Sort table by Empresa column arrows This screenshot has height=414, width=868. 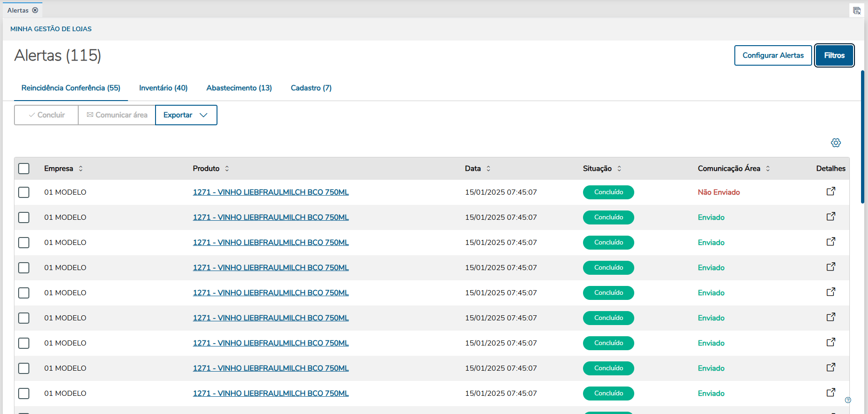(81, 169)
